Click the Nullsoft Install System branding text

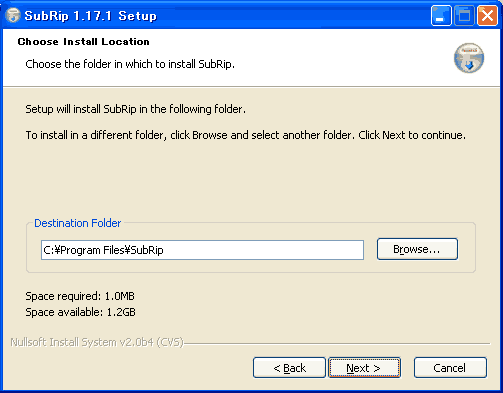point(97,342)
